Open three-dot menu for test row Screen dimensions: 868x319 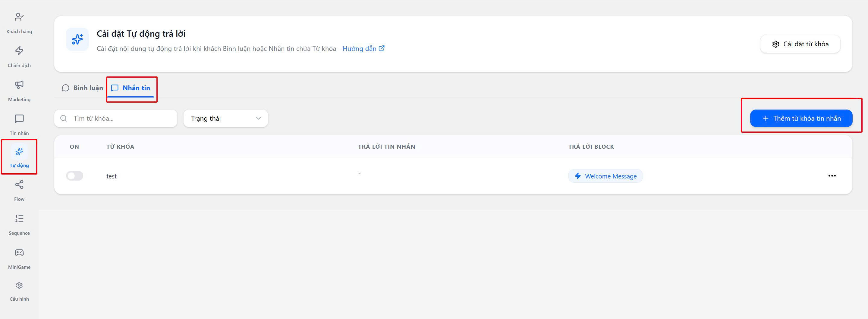[832, 176]
